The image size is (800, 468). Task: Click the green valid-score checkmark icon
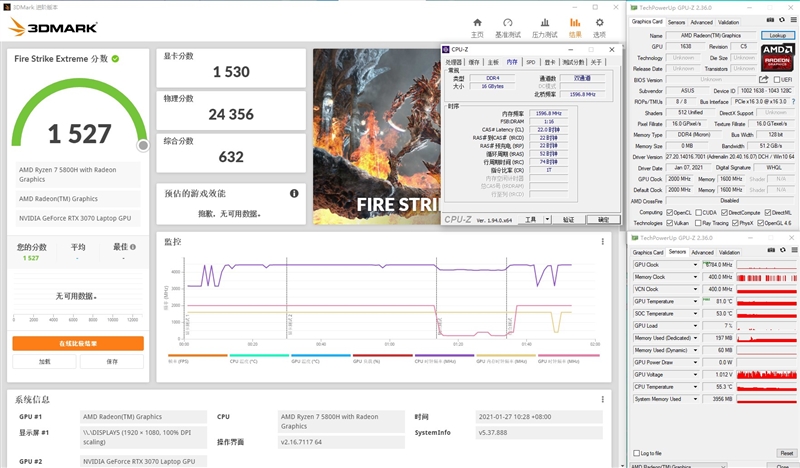coord(115,59)
